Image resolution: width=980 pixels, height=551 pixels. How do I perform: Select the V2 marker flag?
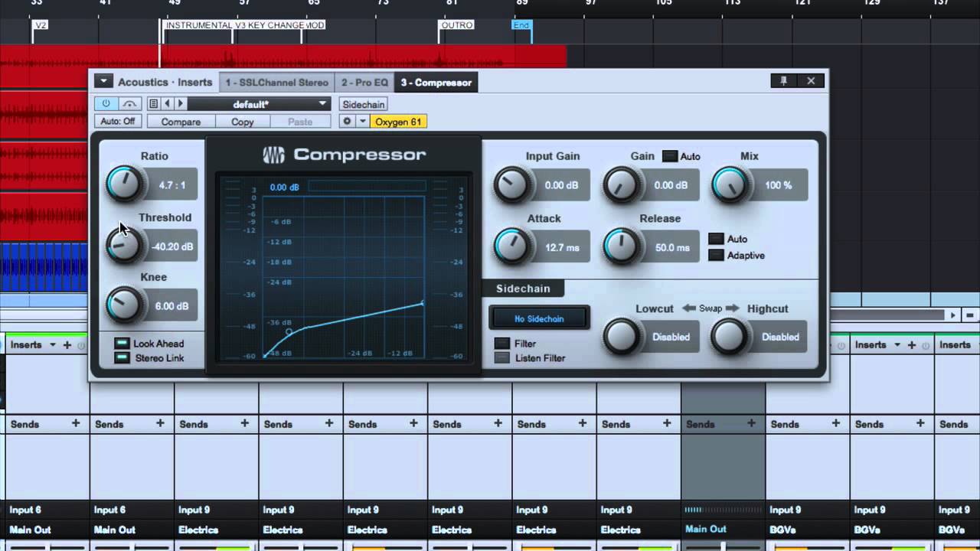tap(41, 25)
